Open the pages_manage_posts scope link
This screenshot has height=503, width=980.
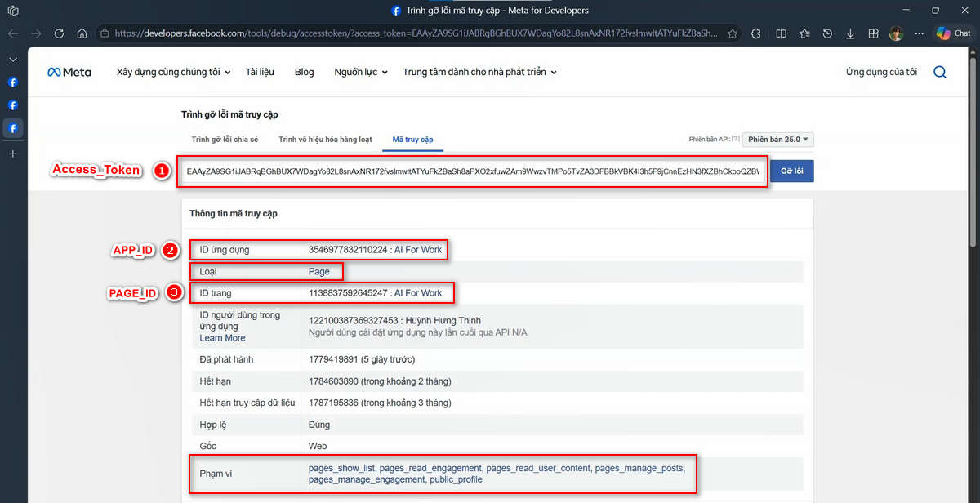[x=639, y=468]
